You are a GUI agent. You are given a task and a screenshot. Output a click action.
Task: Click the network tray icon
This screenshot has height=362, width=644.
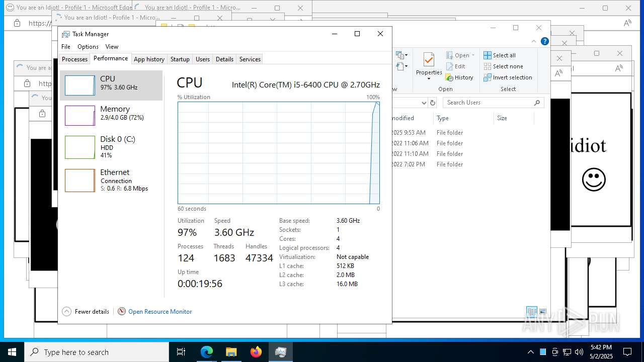point(567,352)
